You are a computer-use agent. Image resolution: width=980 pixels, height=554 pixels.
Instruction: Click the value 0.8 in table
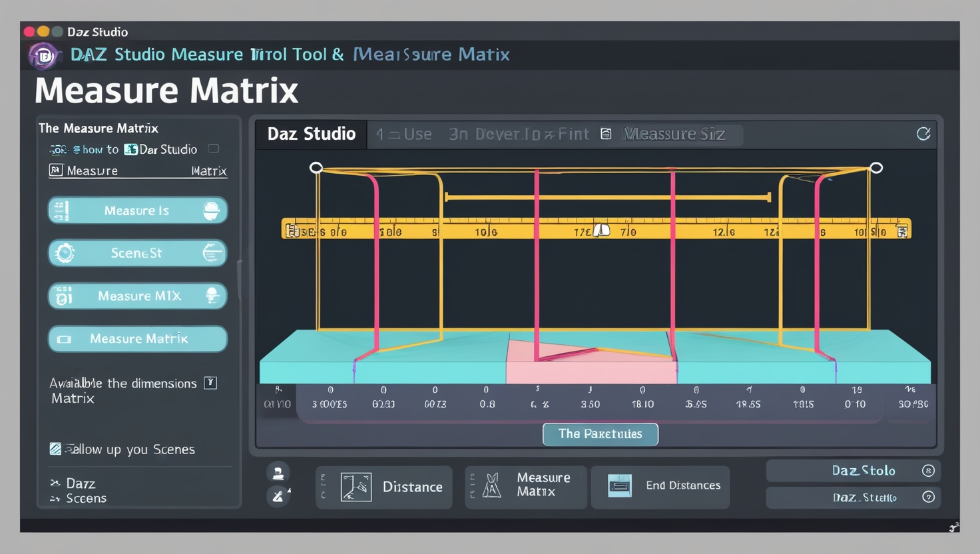tap(487, 404)
